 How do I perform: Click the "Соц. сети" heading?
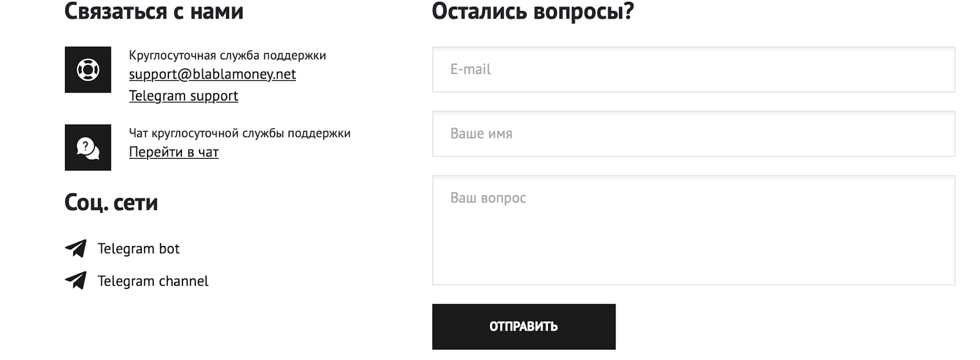111,202
